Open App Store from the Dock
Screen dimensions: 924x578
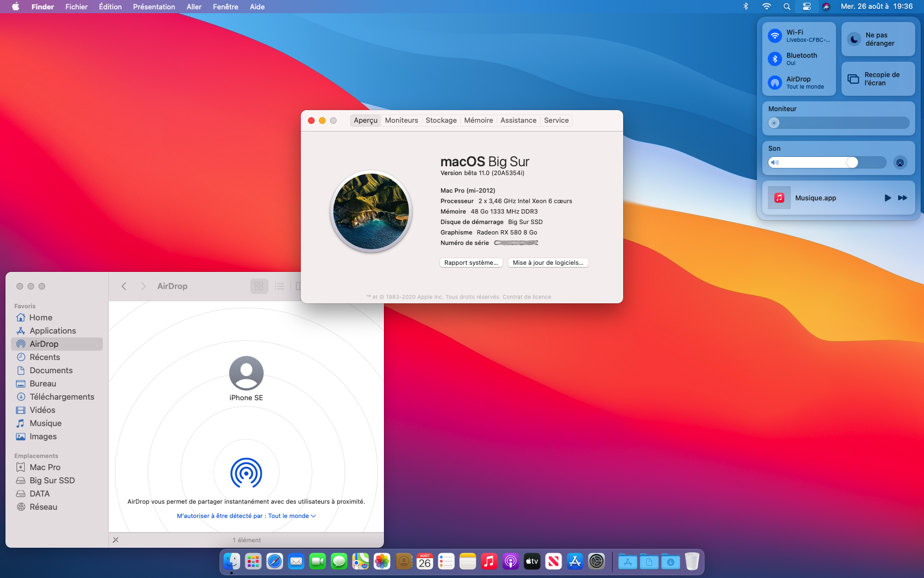575,561
